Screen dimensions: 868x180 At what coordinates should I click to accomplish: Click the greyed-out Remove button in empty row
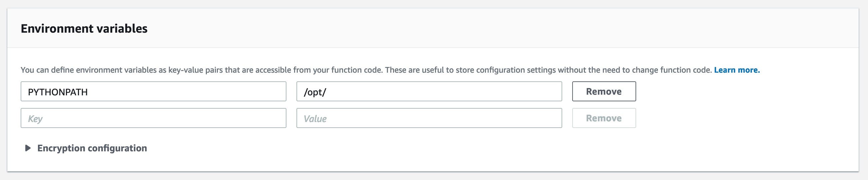(604, 118)
